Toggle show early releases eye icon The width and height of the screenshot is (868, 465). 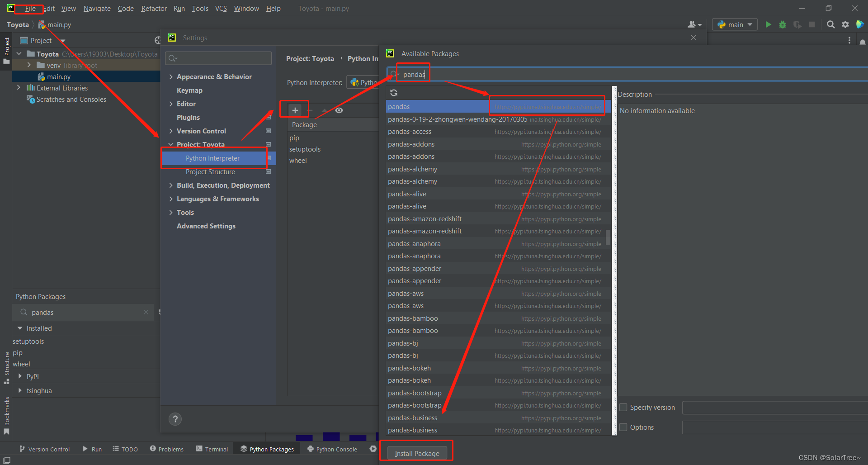coord(339,110)
